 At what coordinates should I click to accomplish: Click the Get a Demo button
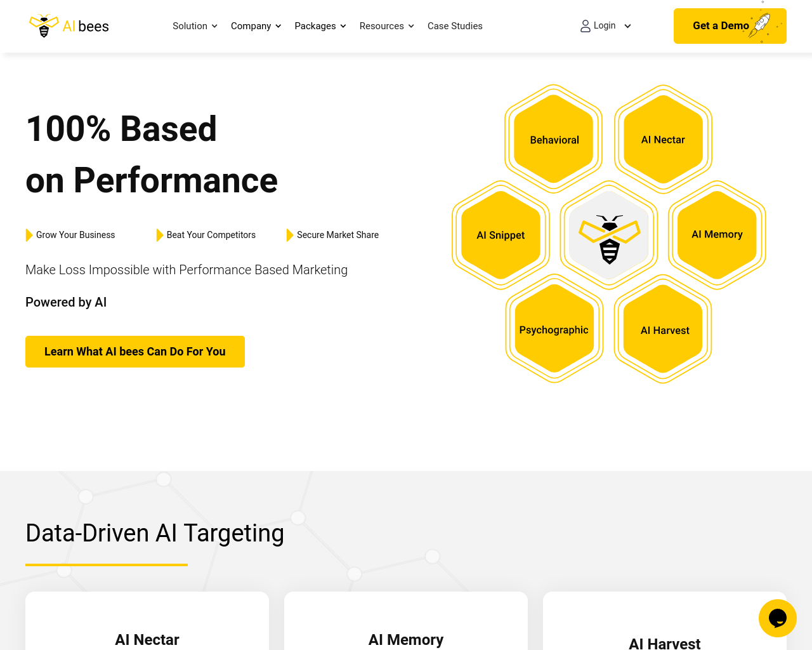730,26
